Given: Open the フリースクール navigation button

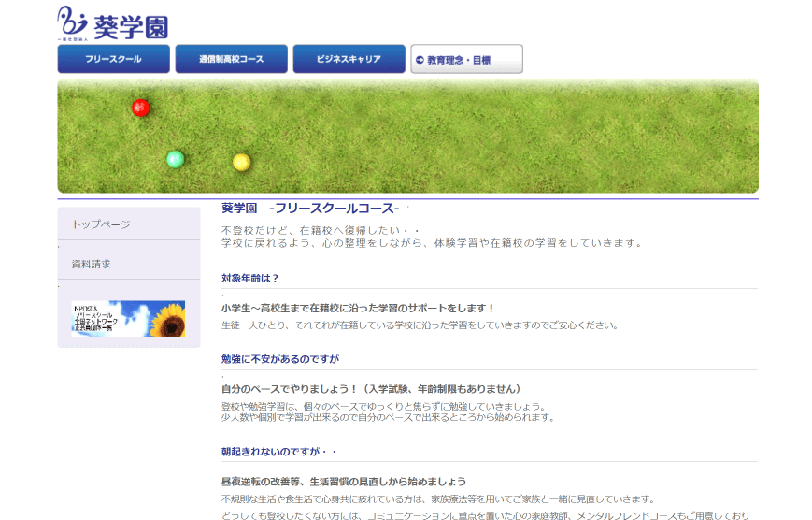Looking at the screenshot, I should 113,59.
